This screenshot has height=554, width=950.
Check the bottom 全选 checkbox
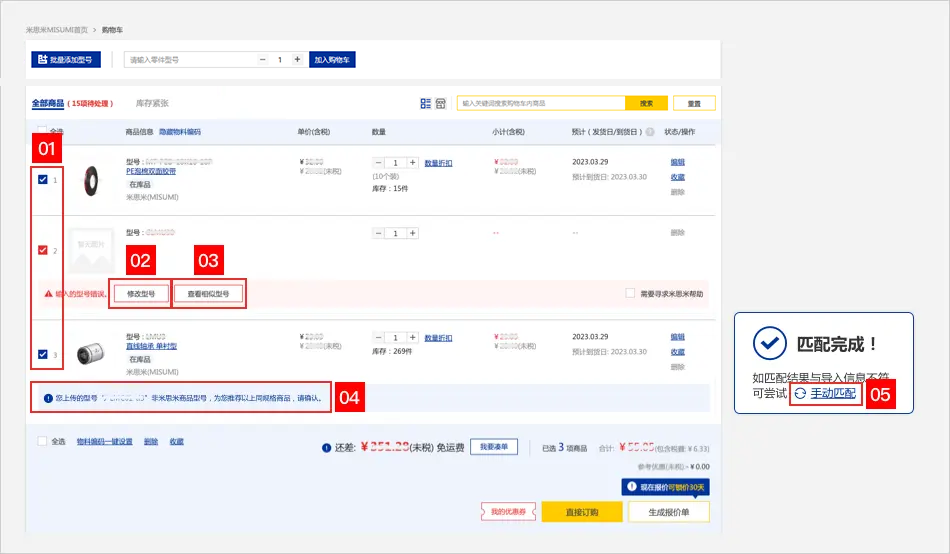[41, 441]
